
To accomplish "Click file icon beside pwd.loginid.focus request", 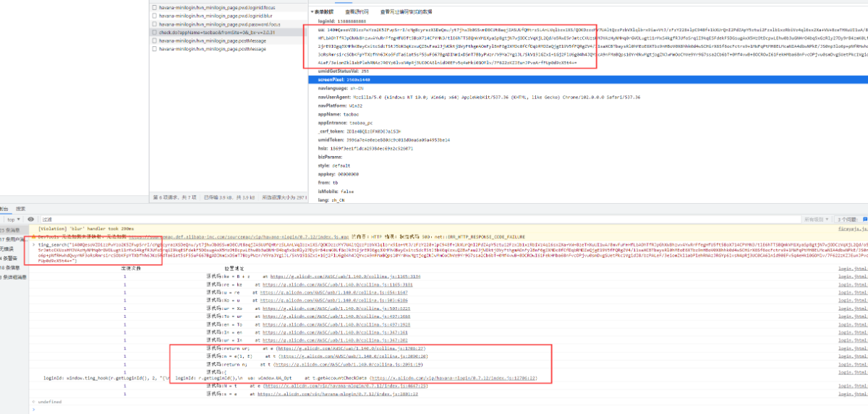I will click(155, 7).
